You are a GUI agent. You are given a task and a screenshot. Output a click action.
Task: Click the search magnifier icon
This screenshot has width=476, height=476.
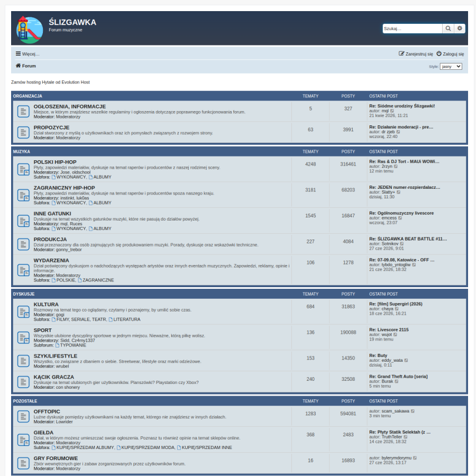448,29
